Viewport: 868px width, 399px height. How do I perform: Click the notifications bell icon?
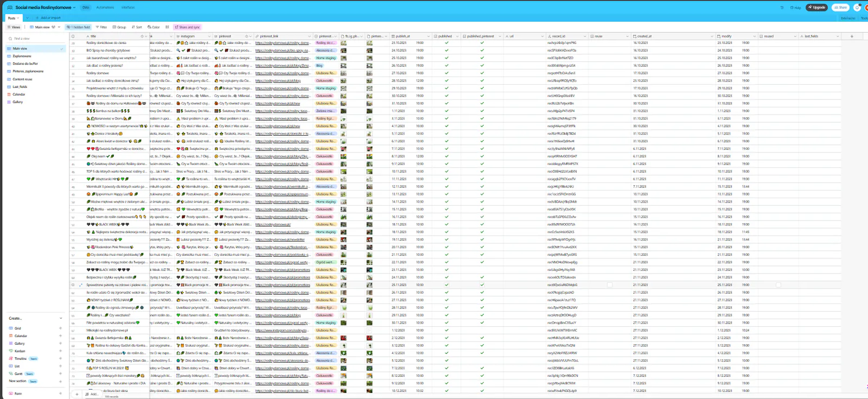[857, 8]
